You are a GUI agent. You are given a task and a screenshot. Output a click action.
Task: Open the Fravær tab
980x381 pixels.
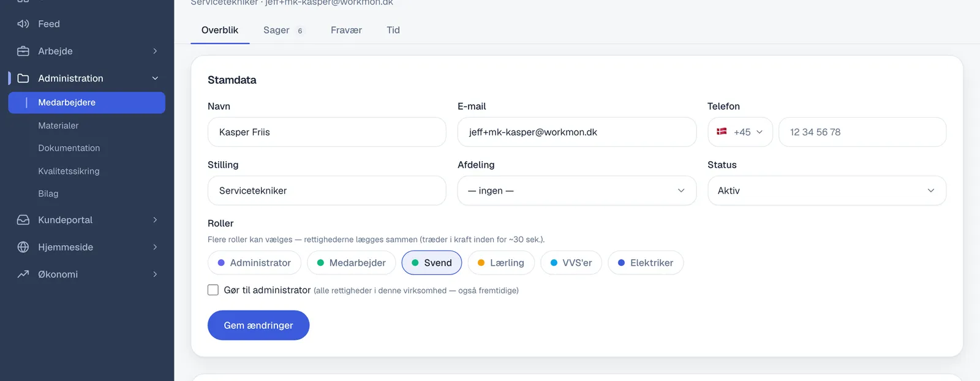coord(346,30)
